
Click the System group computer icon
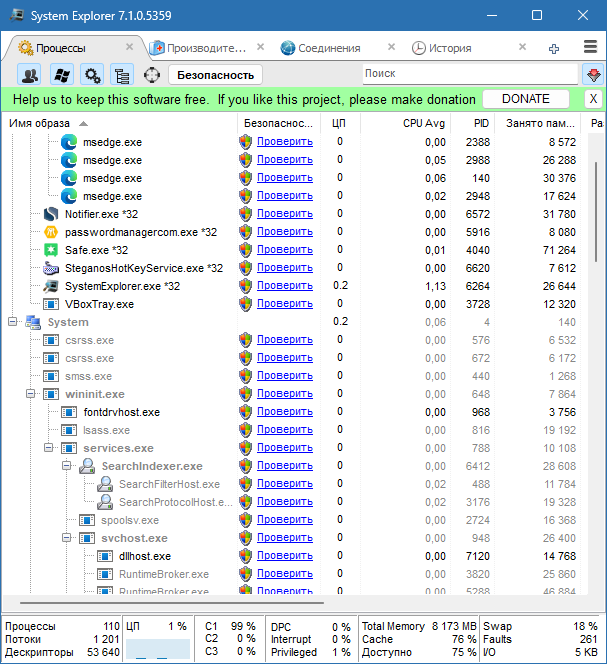click(33, 322)
